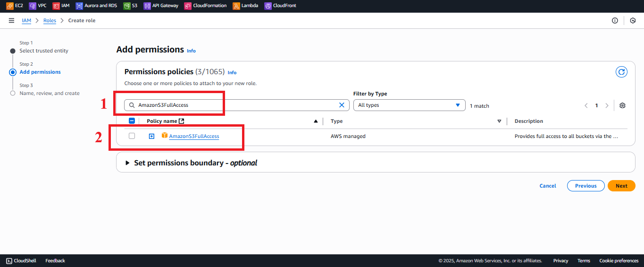Sort by Type column arrow
This screenshot has height=267, width=644.
point(499,121)
